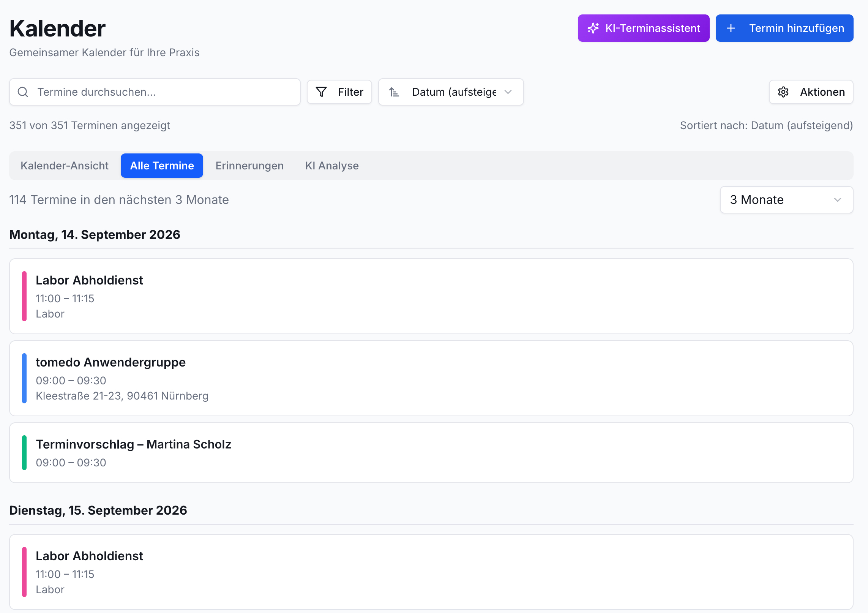Screen dimensions: 868x613
Task: Click the chevron of the 3 Monate selector
Action: coord(838,200)
